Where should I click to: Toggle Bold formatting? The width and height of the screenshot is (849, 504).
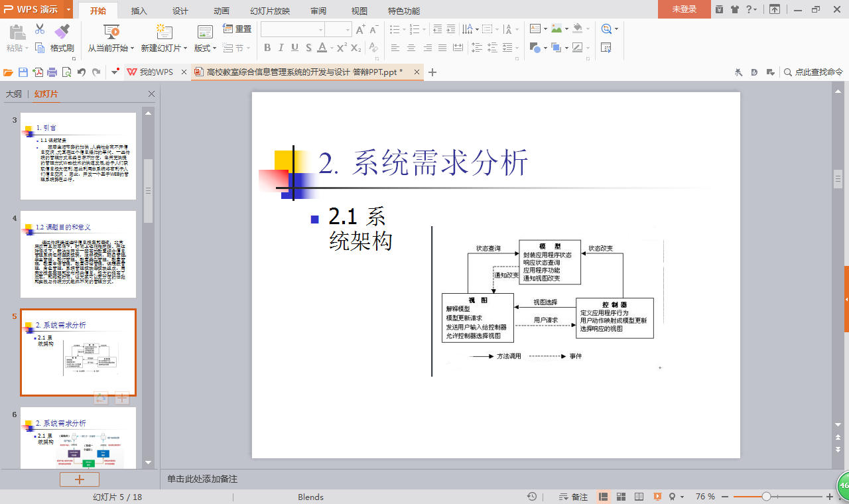tap(267, 48)
